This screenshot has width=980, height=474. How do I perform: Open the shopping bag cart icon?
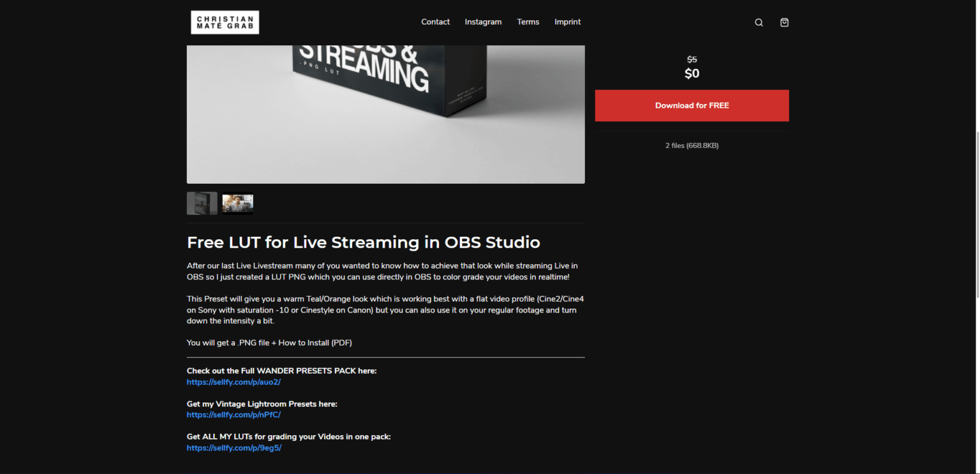tap(784, 22)
